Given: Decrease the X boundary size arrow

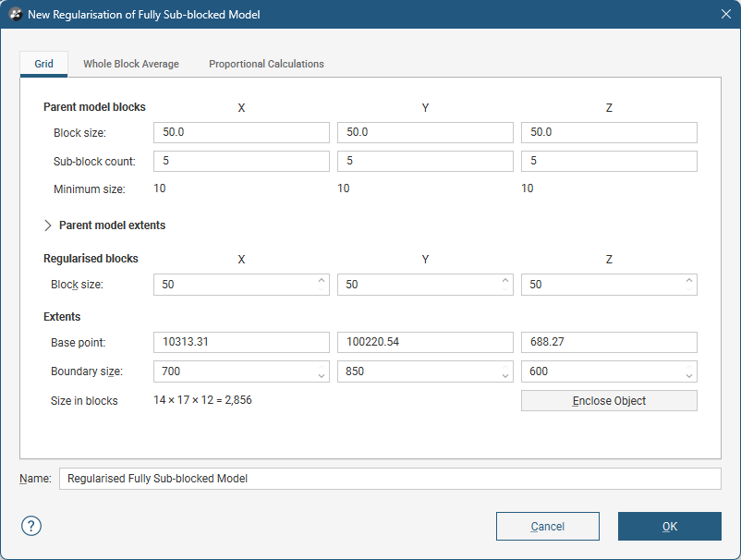Looking at the screenshot, I should [x=322, y=375].
